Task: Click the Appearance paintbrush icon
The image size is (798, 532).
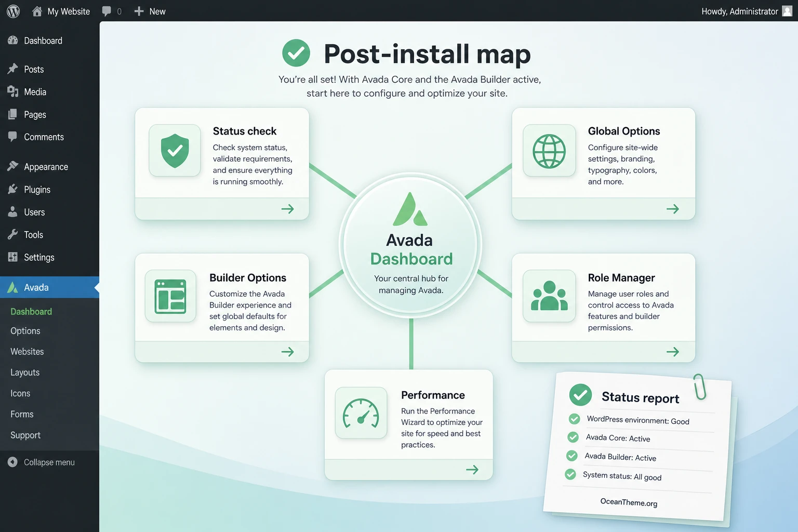Action: [x=13, y=166]
